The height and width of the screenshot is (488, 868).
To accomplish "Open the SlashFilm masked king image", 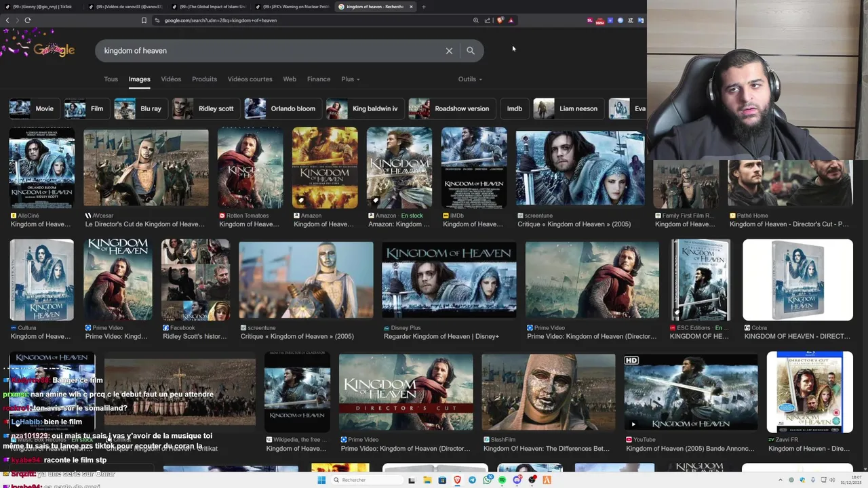I will (x=549, y=392).
